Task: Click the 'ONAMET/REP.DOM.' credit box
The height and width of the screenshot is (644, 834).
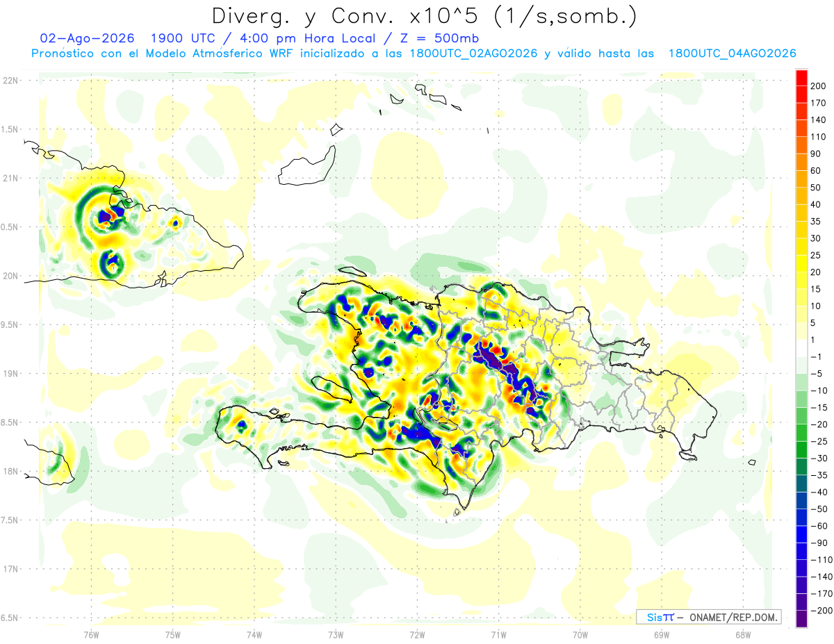Action: coord(708,617)
